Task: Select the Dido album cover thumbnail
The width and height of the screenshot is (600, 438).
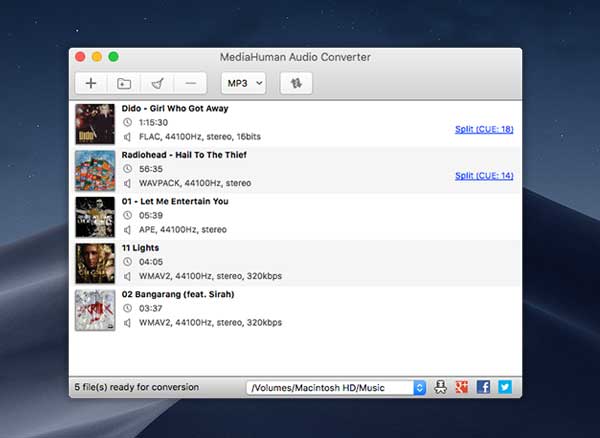Action: click(95, 124)
